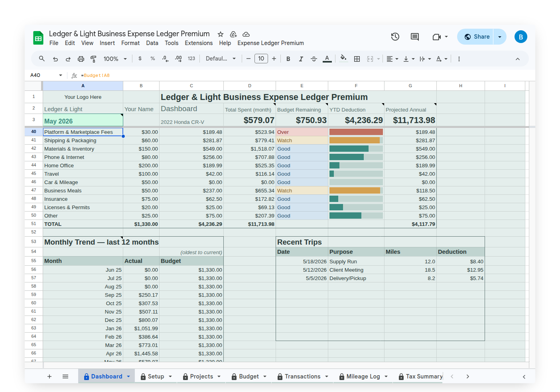This screenshot has height=392, width=560.
Task: Increase font size plus button
Action: (x=274, y=59)
